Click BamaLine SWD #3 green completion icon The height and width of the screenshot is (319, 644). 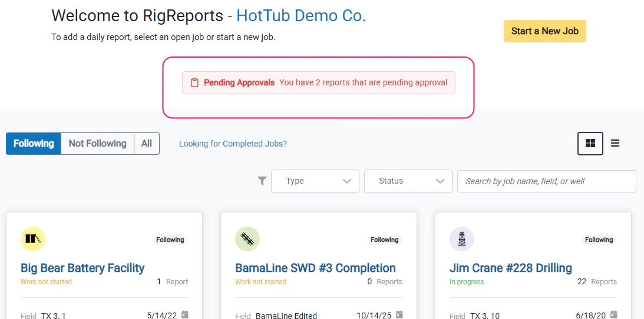coord(247,239)
